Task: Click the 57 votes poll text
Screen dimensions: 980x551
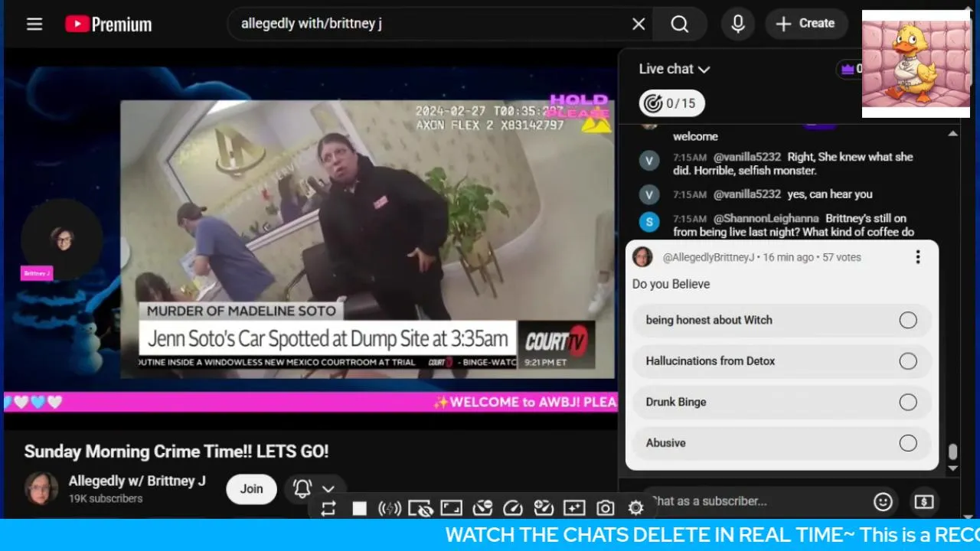Action: 842,257
